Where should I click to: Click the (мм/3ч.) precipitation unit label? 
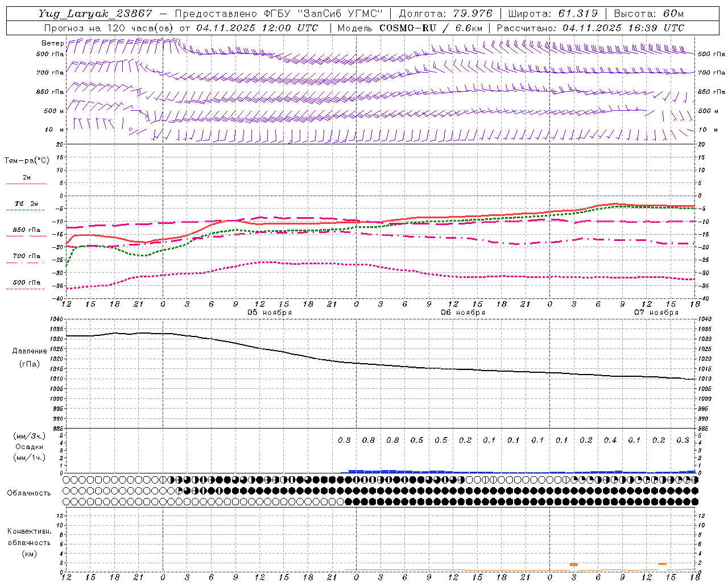pyautogui.click(x=29, y=436)
